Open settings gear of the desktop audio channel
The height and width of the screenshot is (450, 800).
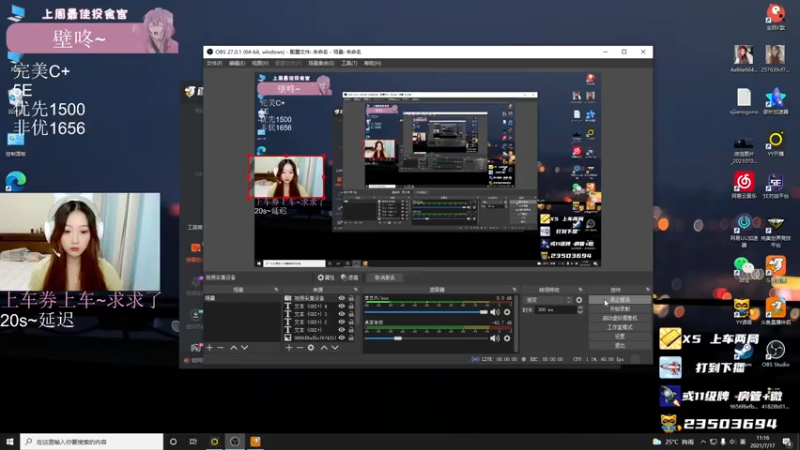[507, 338]
